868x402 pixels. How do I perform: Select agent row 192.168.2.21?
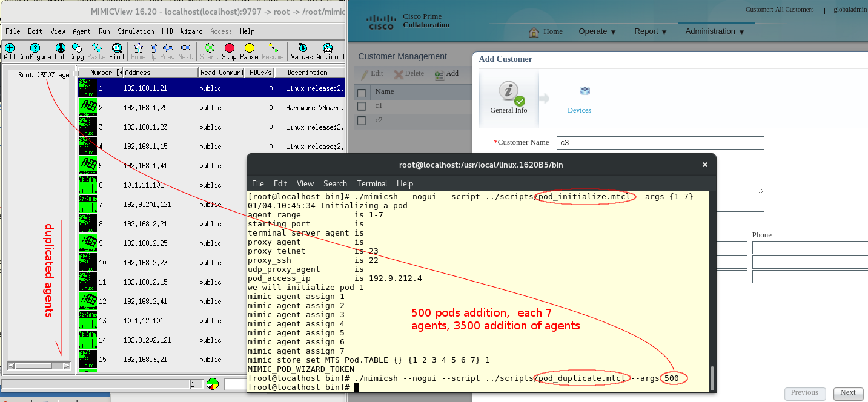tap(211, 224)
